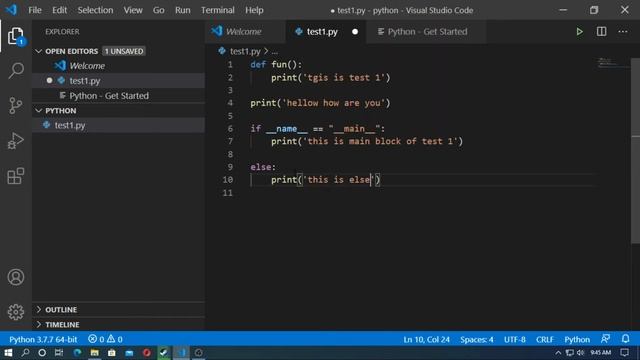Open the feedback icon in status bar
The height and width of the screenshot is (360, 640).
pyautogui.click(x=605, y=339)
